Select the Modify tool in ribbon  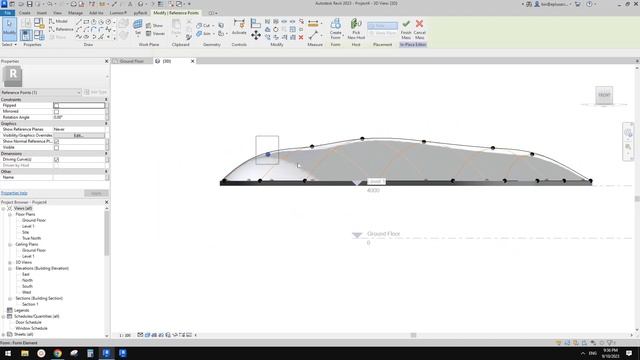[9, 29]
